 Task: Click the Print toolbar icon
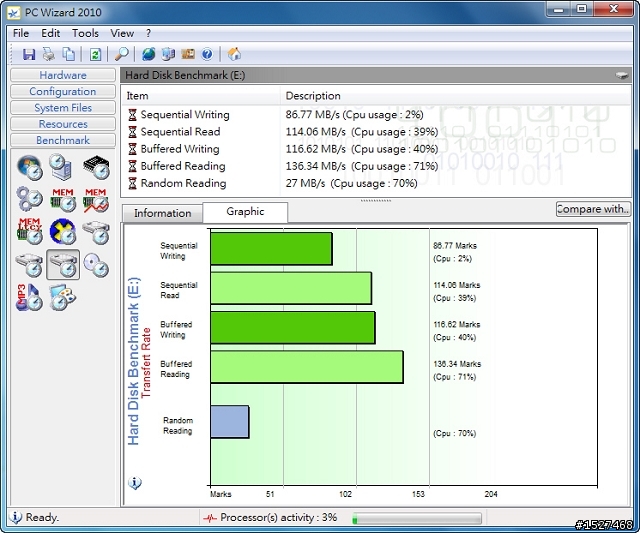tap(49, 54)
